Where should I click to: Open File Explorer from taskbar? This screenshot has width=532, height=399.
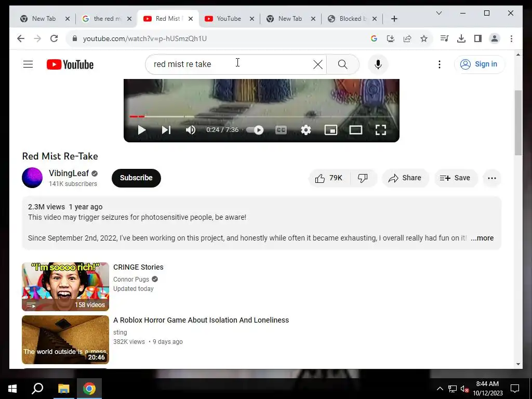click(x=63, y=389)
